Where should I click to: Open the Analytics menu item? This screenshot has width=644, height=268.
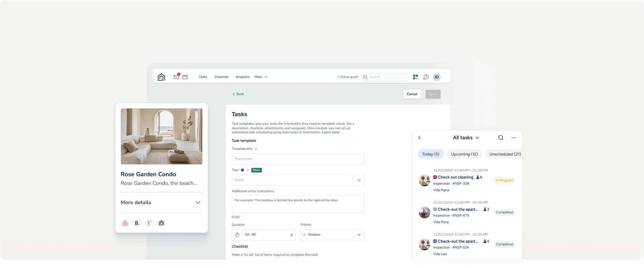pyautogui.click(x=243, y=77)
